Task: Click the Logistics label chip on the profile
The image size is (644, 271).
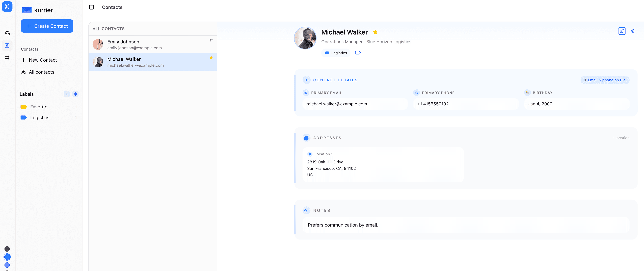Action: pyautogui.click(x=336, y=53)
